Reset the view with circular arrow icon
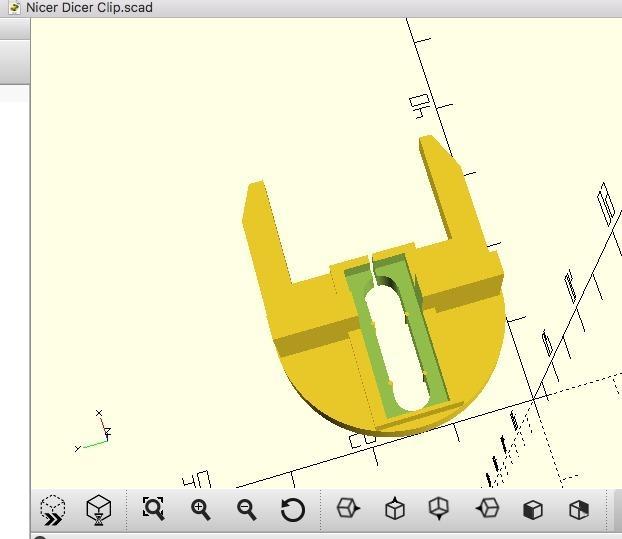 [293, 510]
